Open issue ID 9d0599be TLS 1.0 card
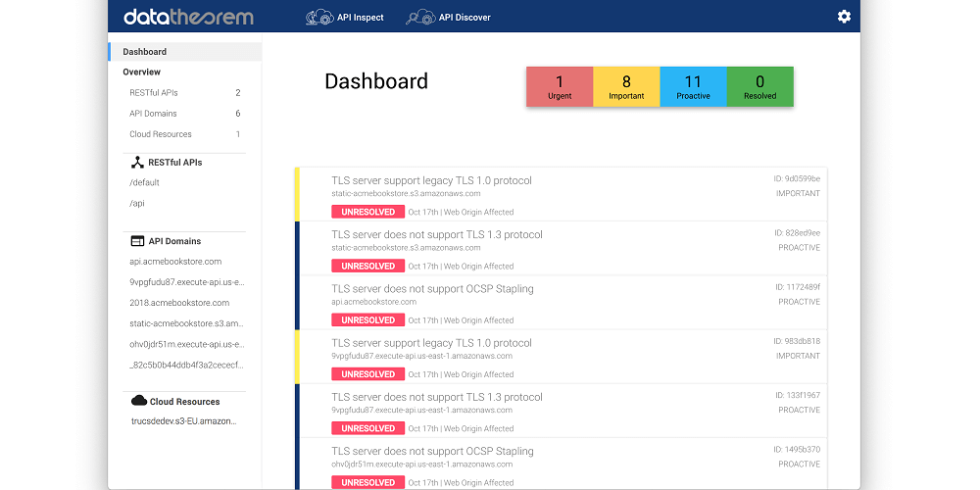 tap(431, 181)
